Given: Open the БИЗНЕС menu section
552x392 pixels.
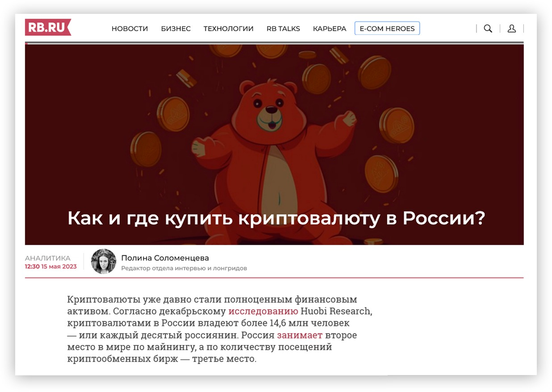Looking at the screenshot, I should pyautogui.click(x=176, y=29).
